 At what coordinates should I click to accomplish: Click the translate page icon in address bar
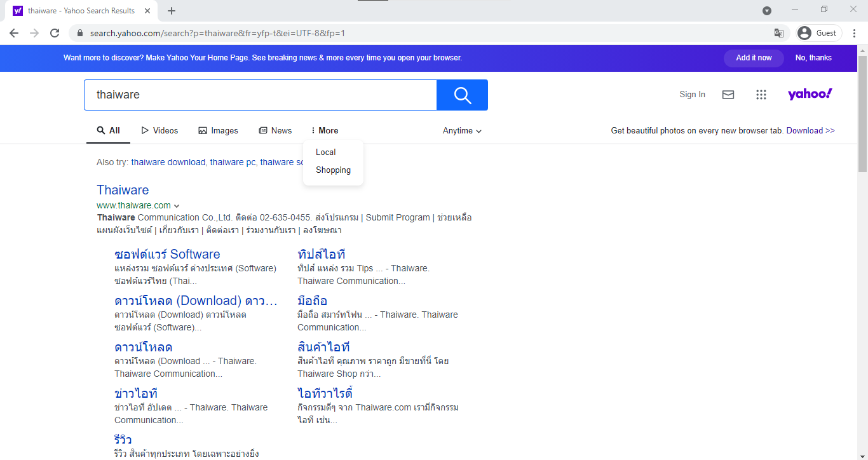point(778,33)
